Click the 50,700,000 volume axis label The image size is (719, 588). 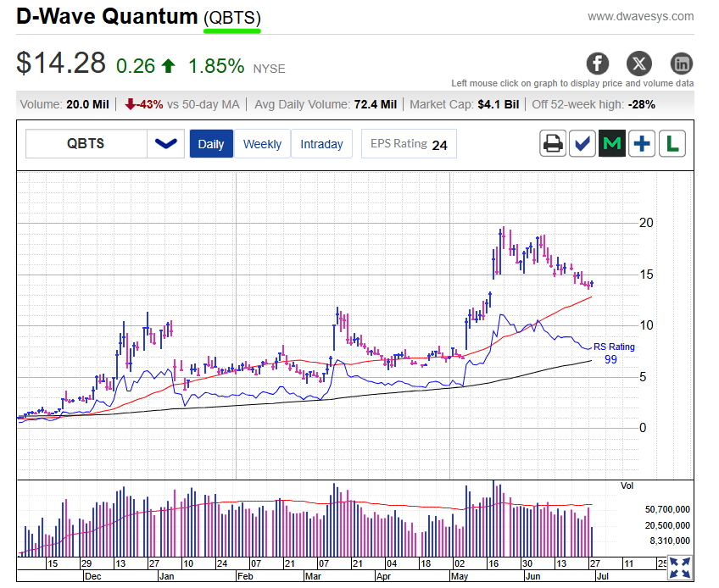click(x=667, y=509)
